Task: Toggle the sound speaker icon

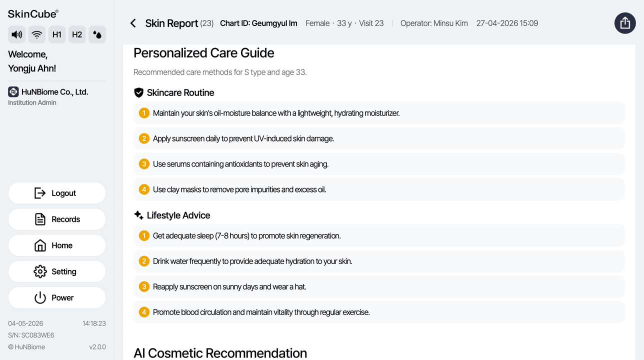Action: point(17,34)
